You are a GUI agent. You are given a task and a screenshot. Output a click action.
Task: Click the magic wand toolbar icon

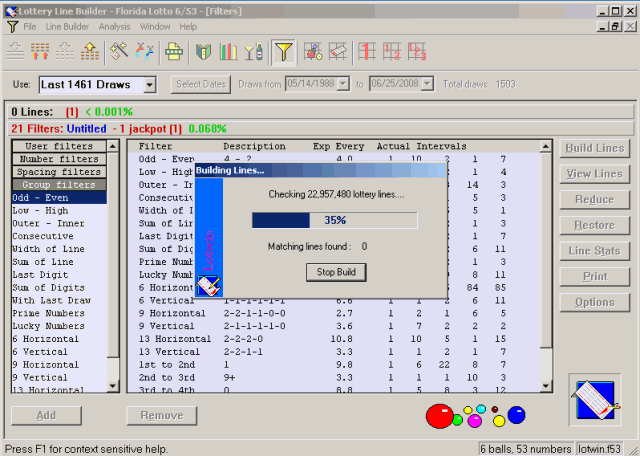click(x=119, y=52)
